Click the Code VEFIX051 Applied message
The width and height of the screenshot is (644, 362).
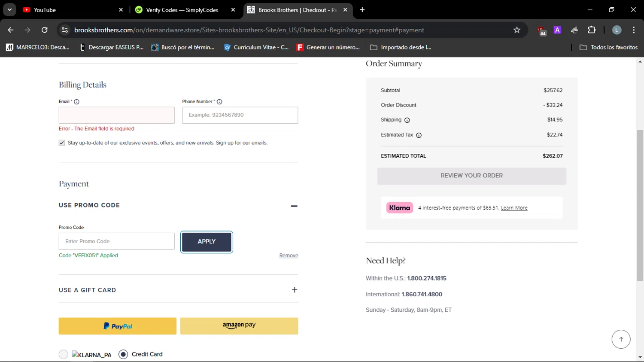(x=88, y=256)
